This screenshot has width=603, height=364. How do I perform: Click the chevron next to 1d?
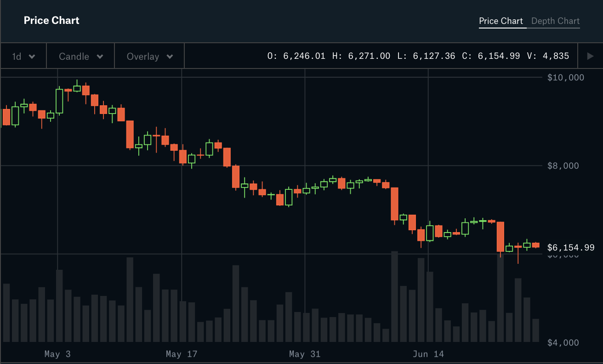32,57
